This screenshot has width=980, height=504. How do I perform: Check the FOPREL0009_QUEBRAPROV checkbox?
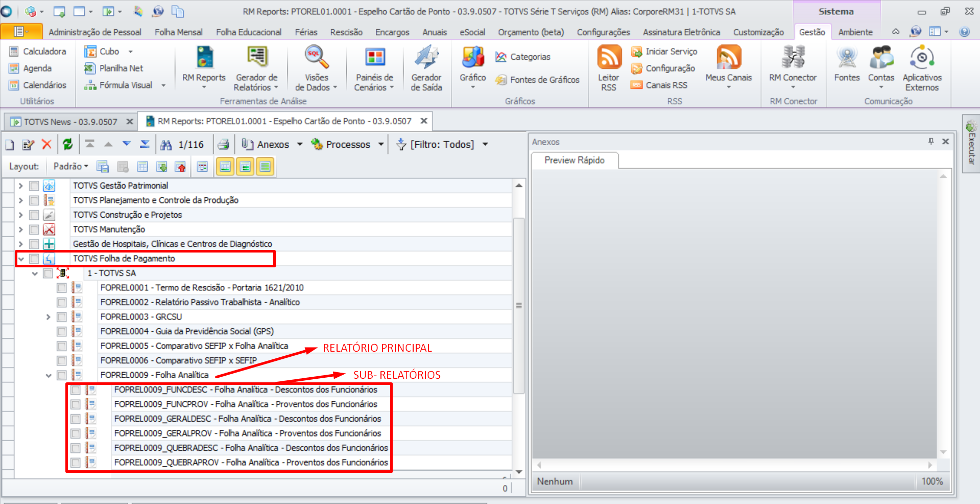76,463
